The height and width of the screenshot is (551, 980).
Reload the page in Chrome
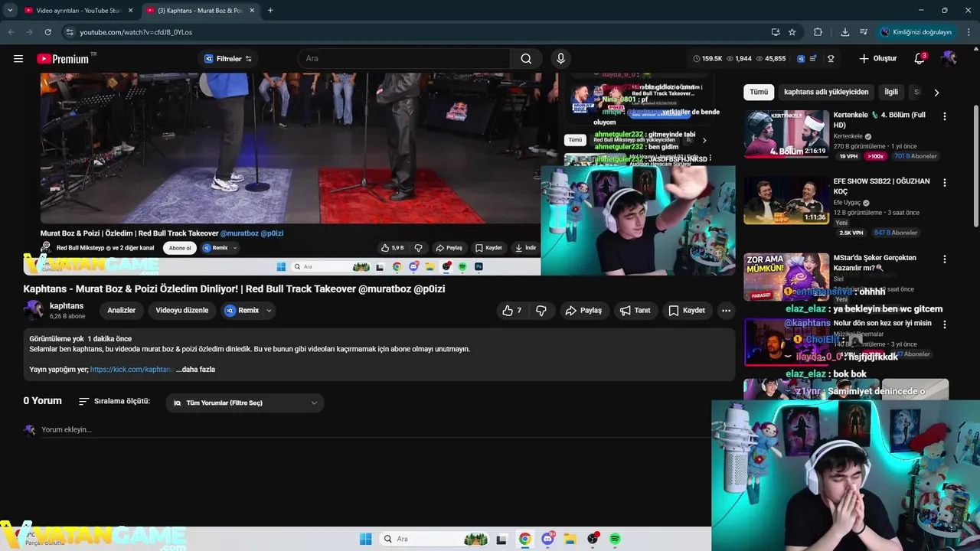(x=47, y=32)
